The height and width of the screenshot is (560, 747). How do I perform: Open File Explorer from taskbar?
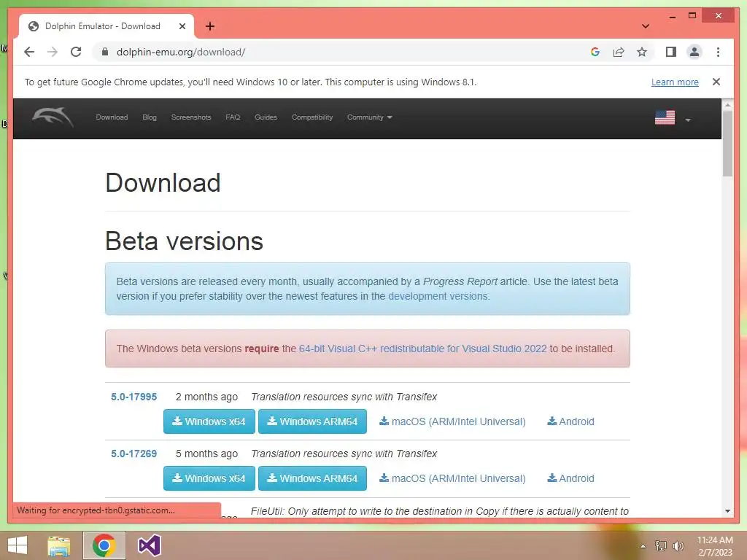(x=59, y=545)
